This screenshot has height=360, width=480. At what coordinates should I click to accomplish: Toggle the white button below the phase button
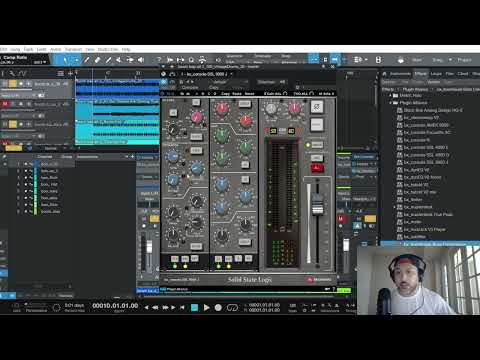(x=317, y=125)
